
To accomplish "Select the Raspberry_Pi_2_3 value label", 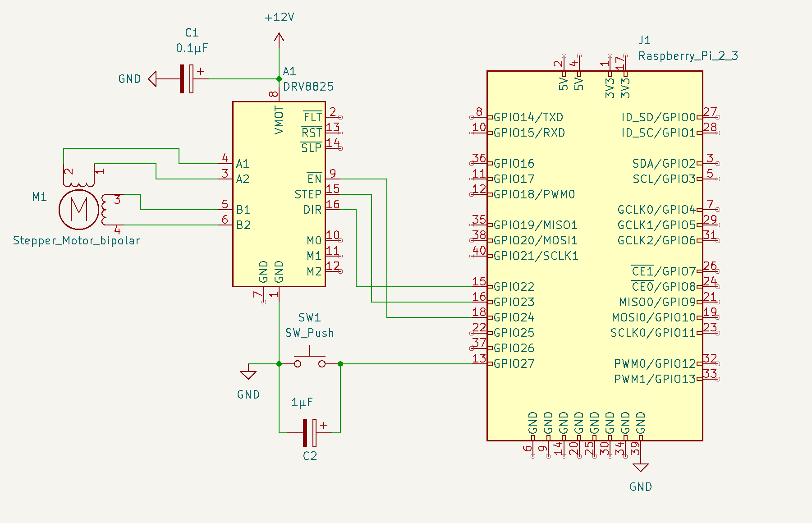I will tap(688, 56).
